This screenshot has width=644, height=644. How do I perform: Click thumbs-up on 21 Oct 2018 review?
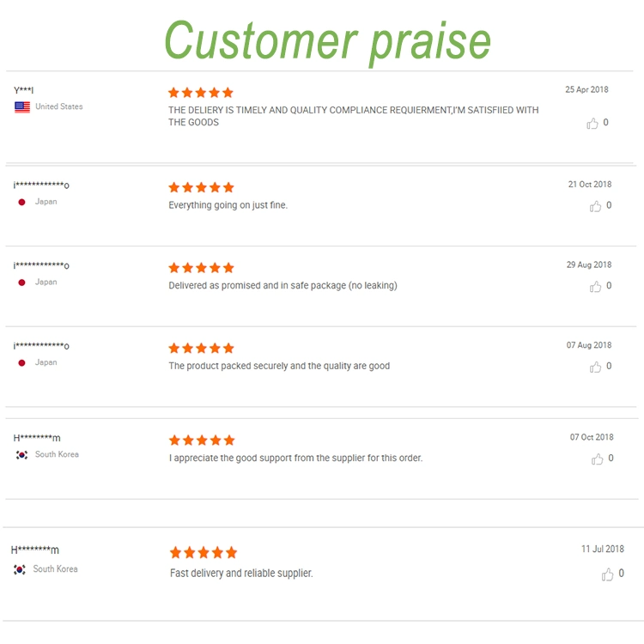click(x=595, y=206)
